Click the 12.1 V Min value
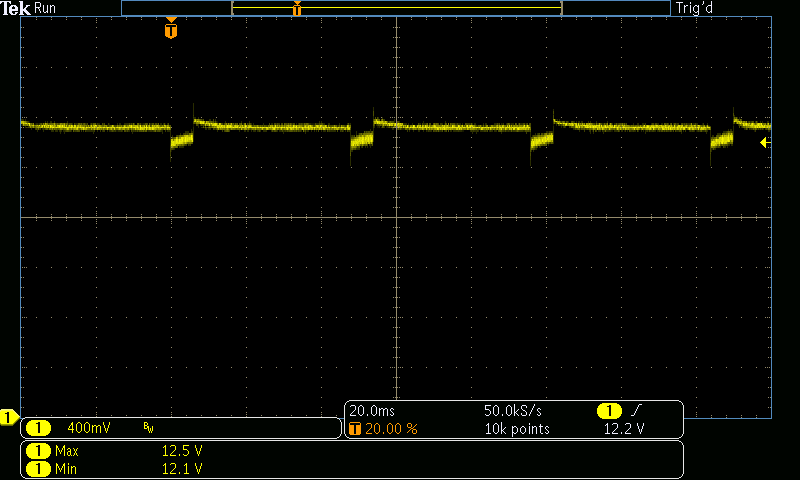Screen dimensions: 800x480 pos(182,469)
